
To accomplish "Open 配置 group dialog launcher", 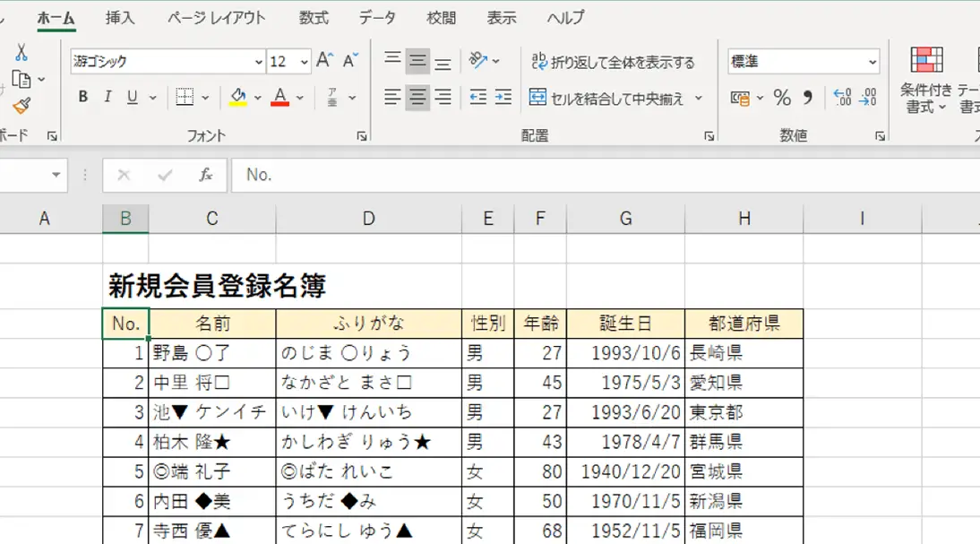I will tap(709, 135).
